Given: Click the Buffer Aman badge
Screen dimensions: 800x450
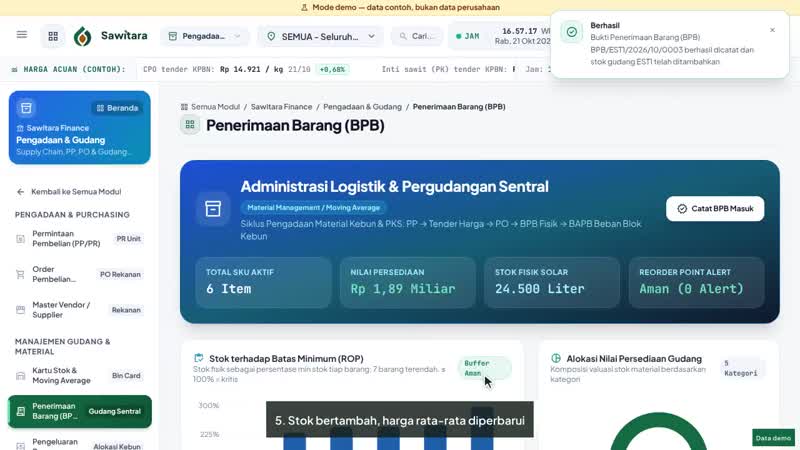Looking at the screenshot, I should pyautogui.click(x=484, y=368).
